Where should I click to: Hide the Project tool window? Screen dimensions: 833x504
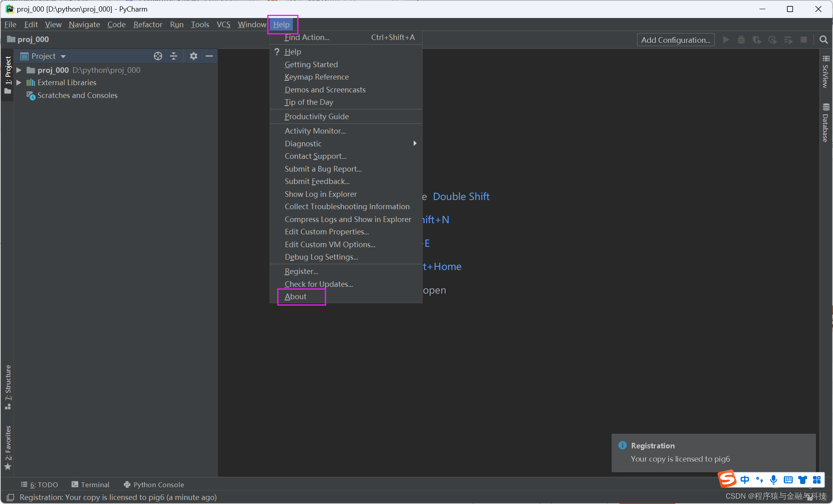coord(209,56)
